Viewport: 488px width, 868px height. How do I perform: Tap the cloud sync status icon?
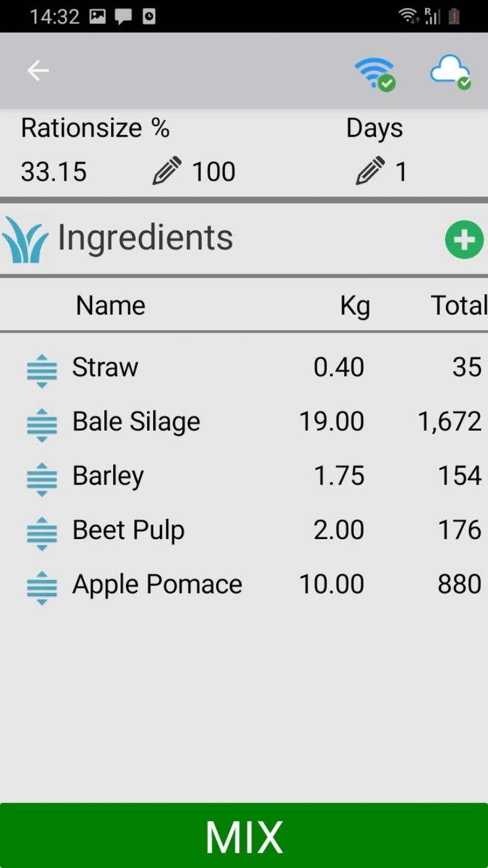pos(450,72)
